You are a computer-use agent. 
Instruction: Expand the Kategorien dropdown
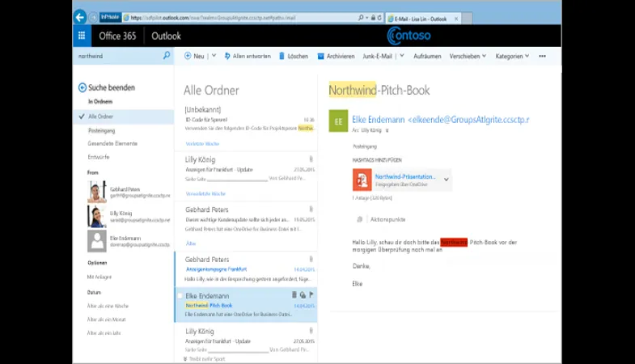[514, 57]
